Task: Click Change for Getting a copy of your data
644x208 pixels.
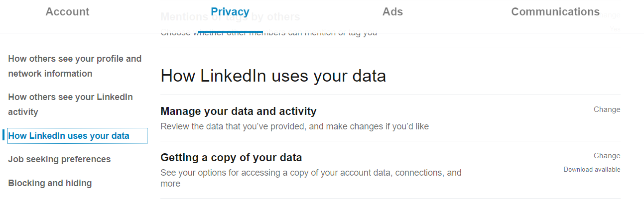Action: [x=607, y=156]
